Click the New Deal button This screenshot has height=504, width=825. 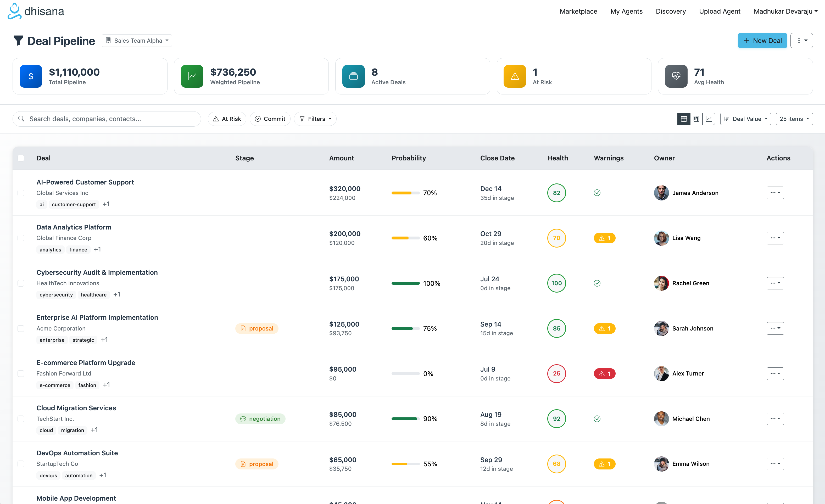click(762, 41)
